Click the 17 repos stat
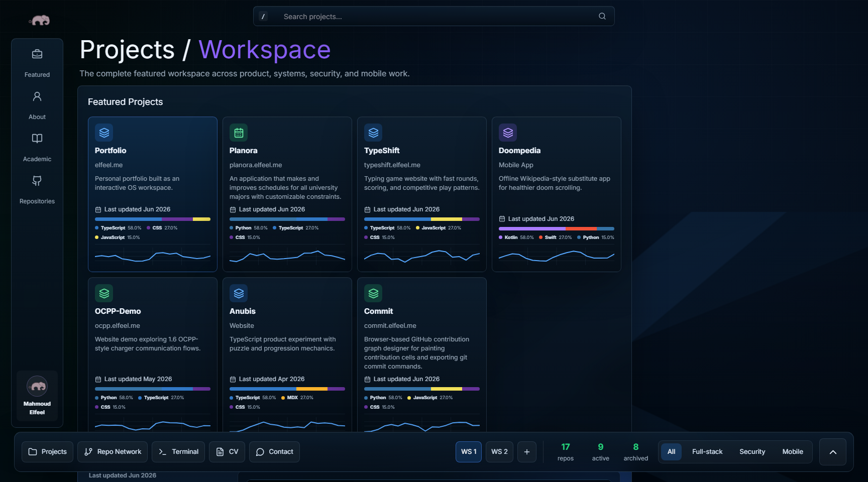 (x=566, y=452)
